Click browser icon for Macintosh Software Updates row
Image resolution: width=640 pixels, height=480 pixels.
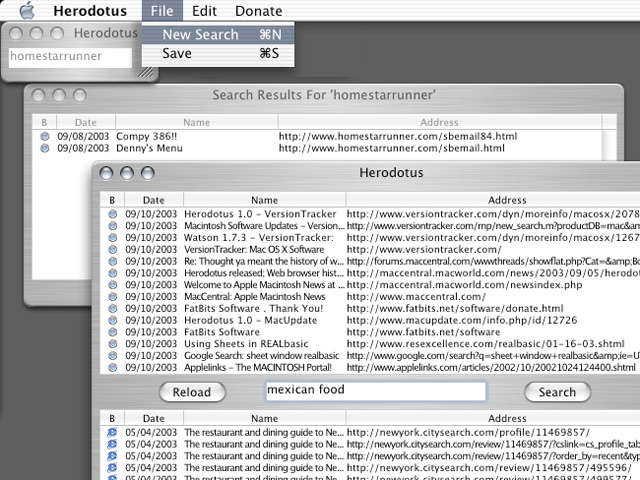[113, 226]
